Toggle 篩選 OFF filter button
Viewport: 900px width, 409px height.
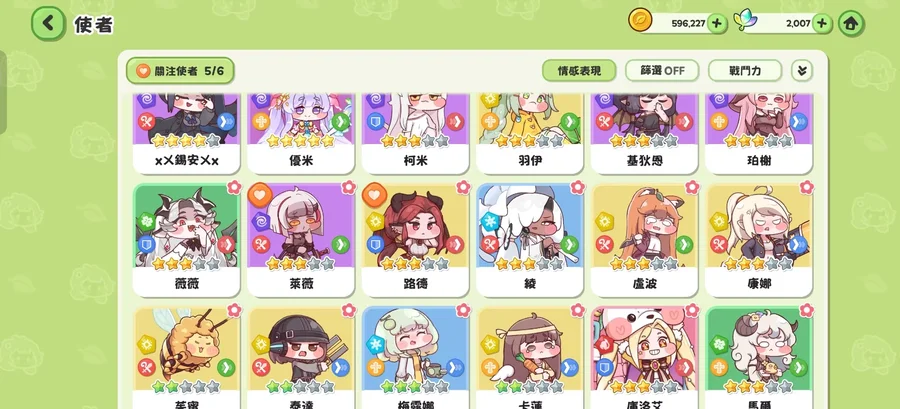coord(662,71)
